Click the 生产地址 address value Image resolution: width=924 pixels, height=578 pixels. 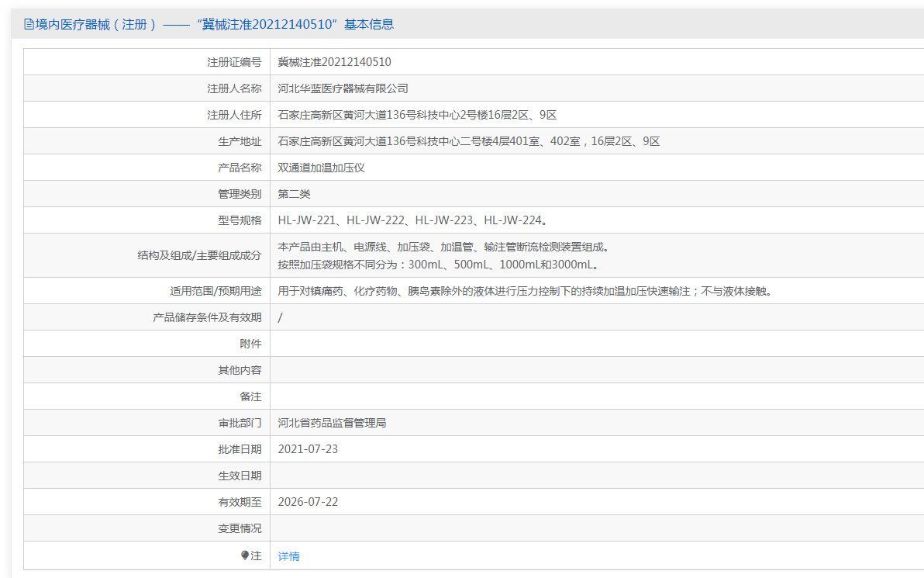coord(468,141)
